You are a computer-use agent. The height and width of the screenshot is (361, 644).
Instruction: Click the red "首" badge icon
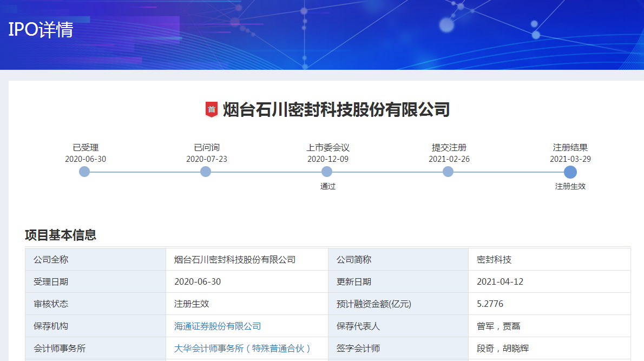(x=212, y=109)
